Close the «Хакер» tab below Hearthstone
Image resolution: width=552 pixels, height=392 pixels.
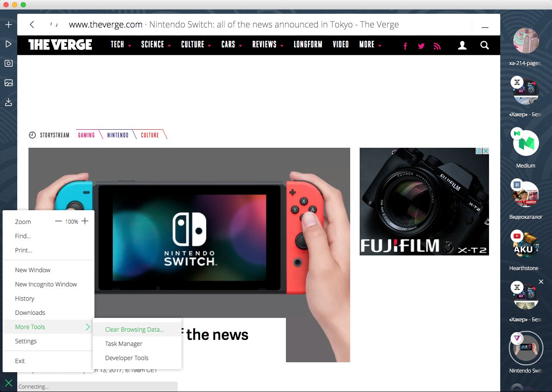541,282
